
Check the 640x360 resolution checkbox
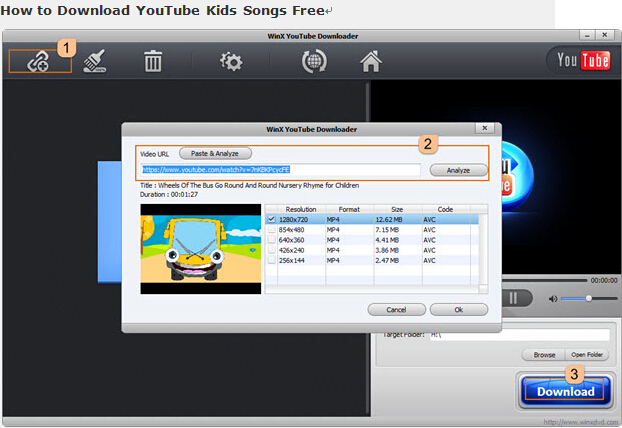[271, 240]
